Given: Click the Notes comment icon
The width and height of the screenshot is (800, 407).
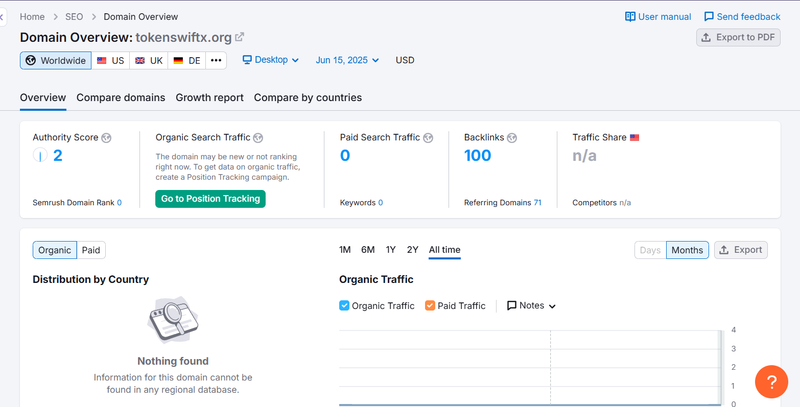Looking at the screenshot, I should point(511,306).
